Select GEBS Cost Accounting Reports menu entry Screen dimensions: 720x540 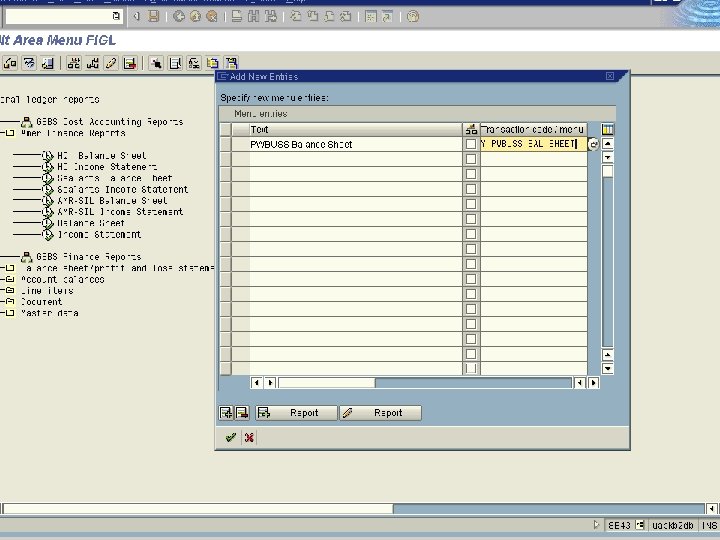(110, 122)
